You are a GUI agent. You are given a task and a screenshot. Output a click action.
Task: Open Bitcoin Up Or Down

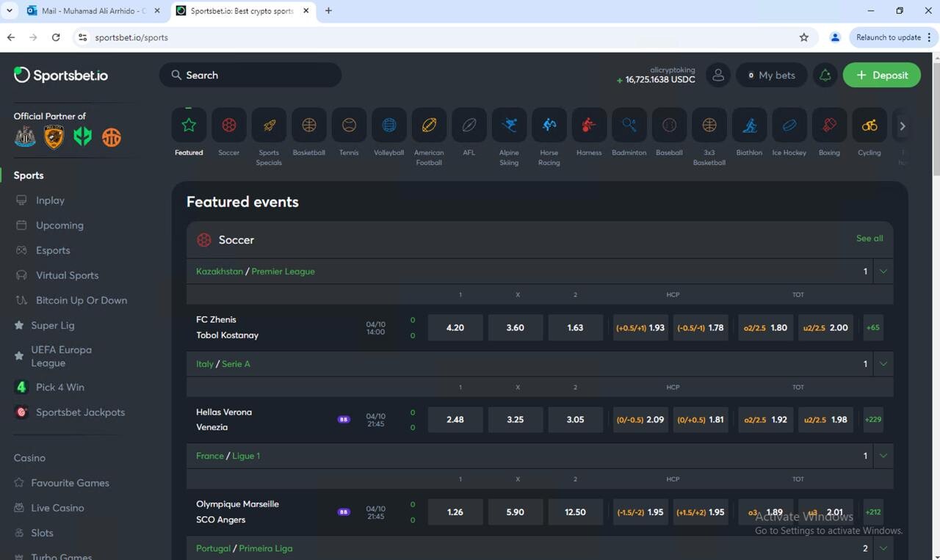coord(81,300)
